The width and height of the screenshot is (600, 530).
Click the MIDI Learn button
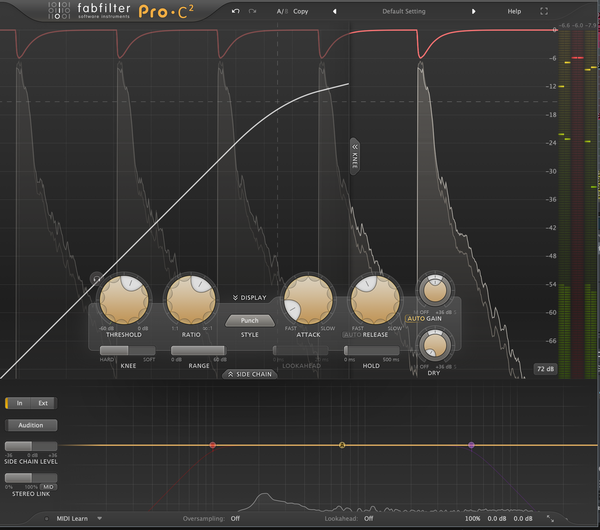(x=72, y=519)
